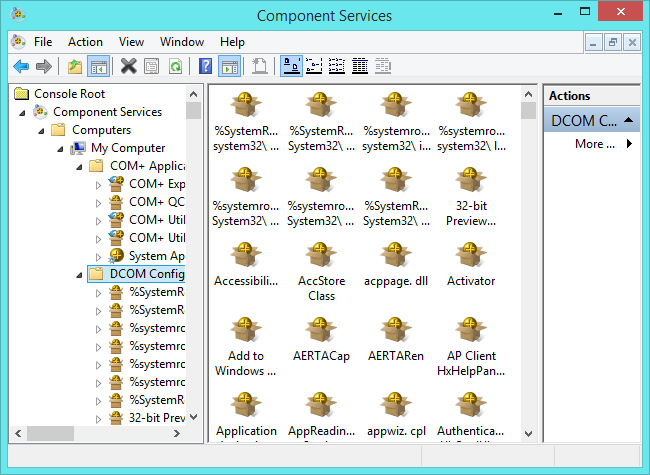This screenshot has height=475, width=650.
Task: Open the Action menu
Action: (85, 42)
